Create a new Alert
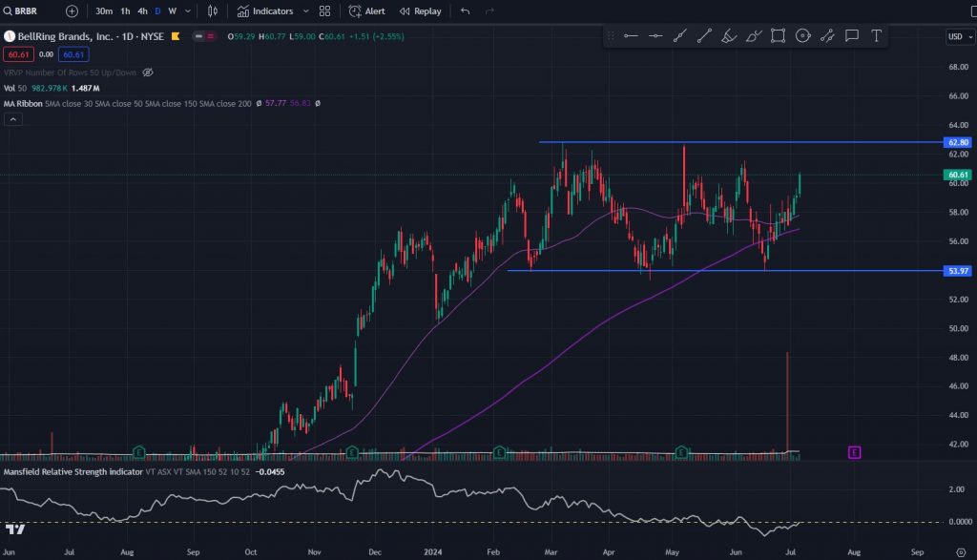977x560 pixels. click(367, 11)
